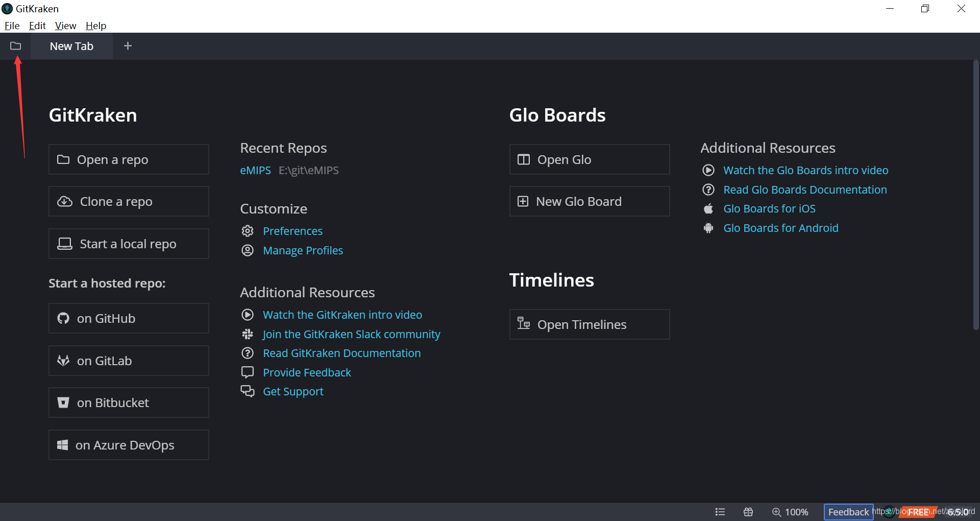Viewport: 980px width, 521px height.
Task: Click the FREE license badge
Action: (x=918, y=512)
